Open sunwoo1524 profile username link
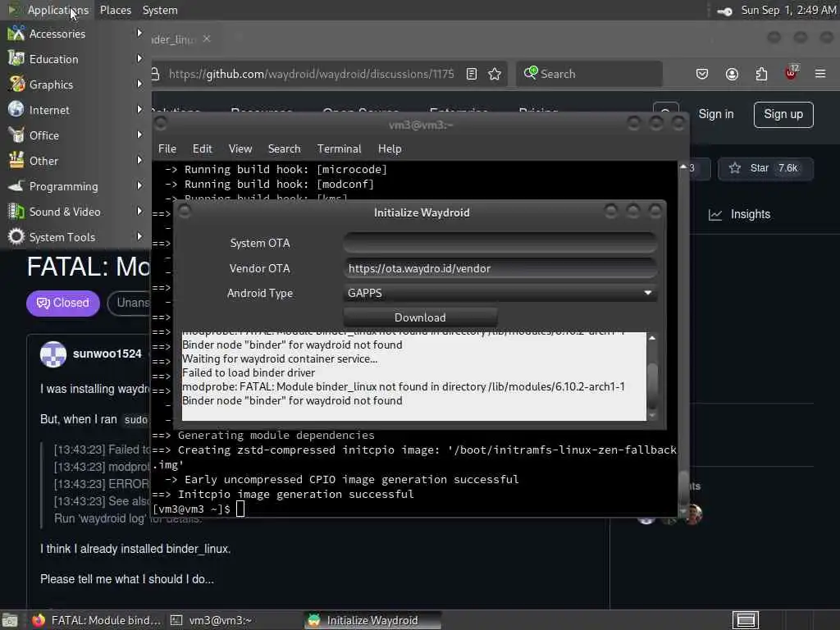 click(x=107, y=354)
